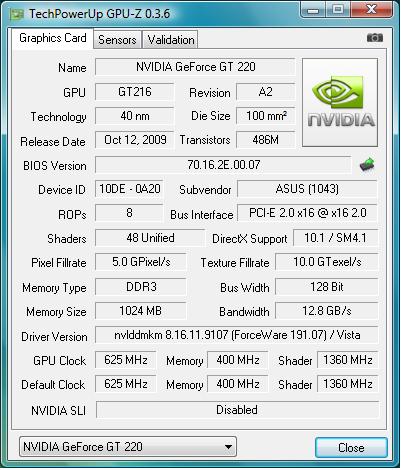This screenshot has height=470, width=402.
Task: Click Texture Fillrate 10.0 GTexel/s
Action: [327, 262]
